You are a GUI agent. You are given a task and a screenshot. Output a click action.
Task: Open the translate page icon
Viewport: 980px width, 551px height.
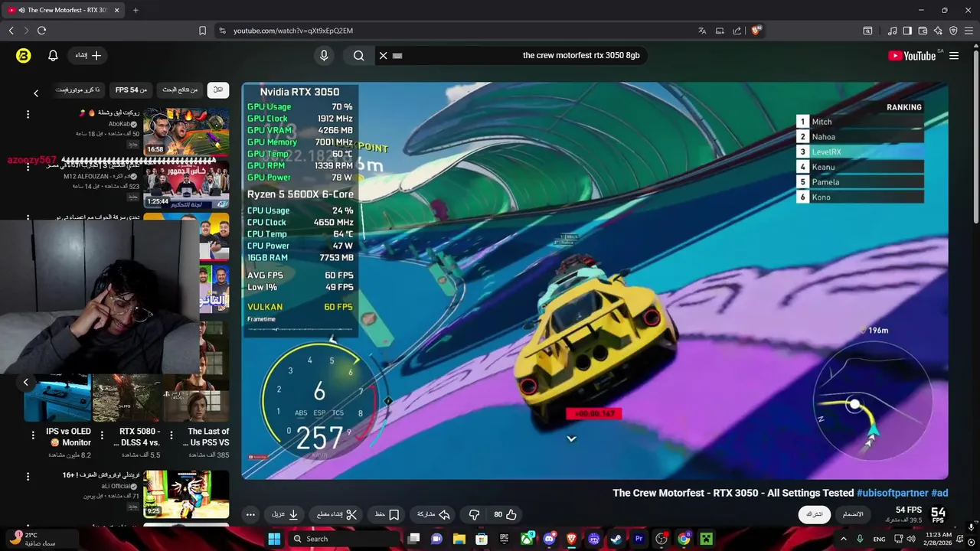click(x=702, y=31)
